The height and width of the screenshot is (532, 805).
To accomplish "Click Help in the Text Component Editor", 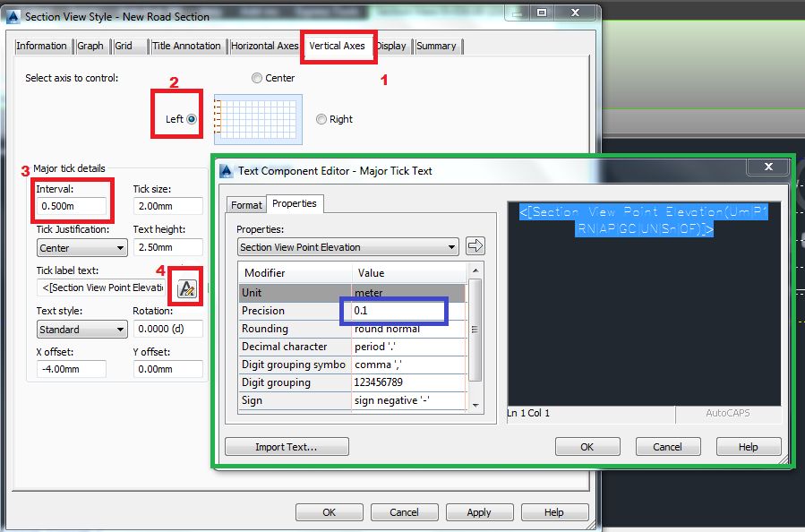I will coord(749,446).
